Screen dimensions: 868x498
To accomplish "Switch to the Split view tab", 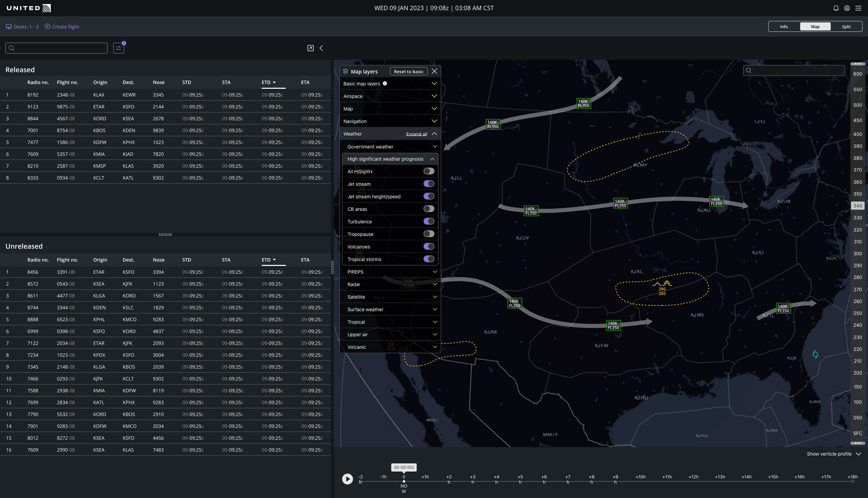I will pyautogui.click(x=846, y=27).
